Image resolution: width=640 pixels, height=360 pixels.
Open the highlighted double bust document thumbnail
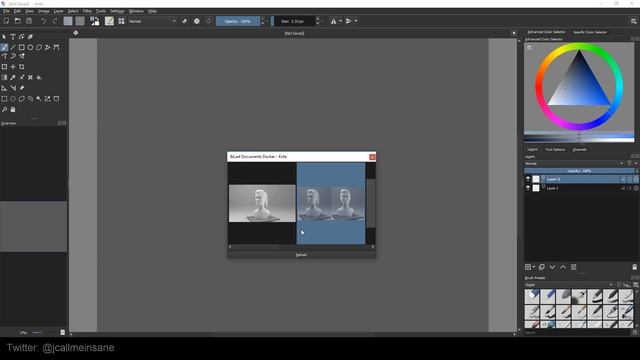331,203
